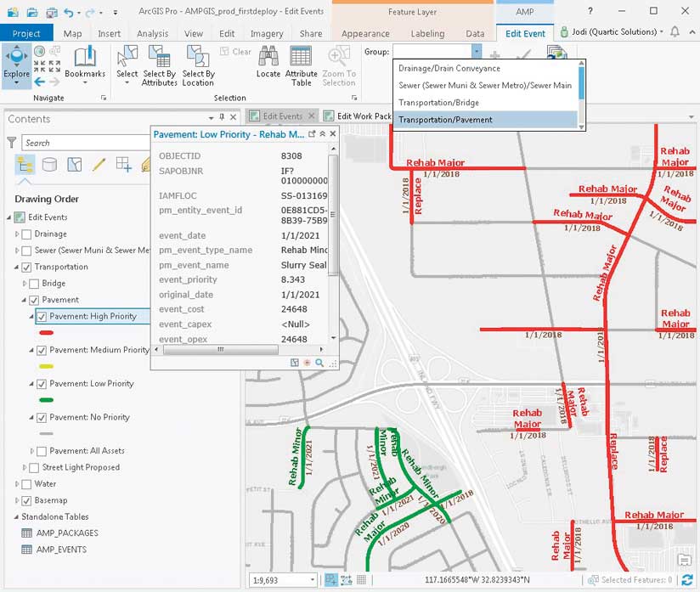Switch to List By Data Source view
700x592 pixels.
point(49,165)
